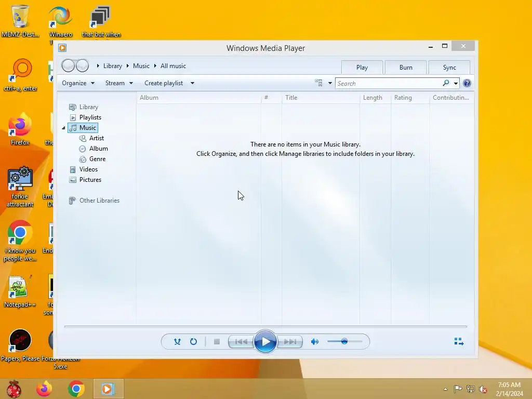
Task: Click Create playlist button
Action: [164, 83]
